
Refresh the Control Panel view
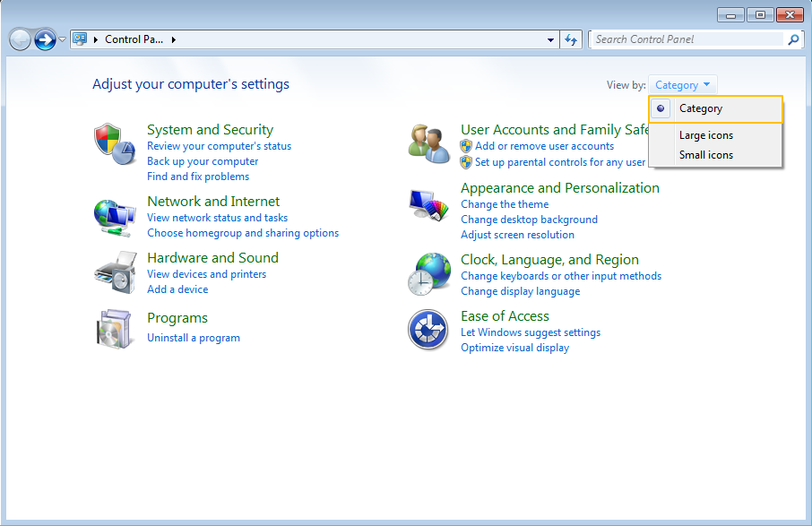coord(571,39)
